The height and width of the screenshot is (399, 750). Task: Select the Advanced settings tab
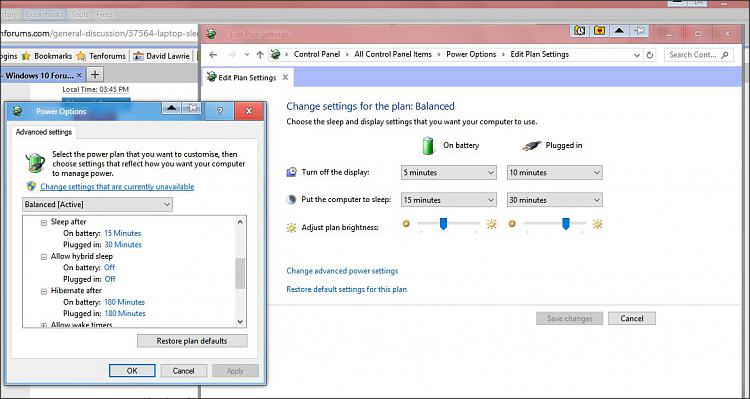coord(44,132)
